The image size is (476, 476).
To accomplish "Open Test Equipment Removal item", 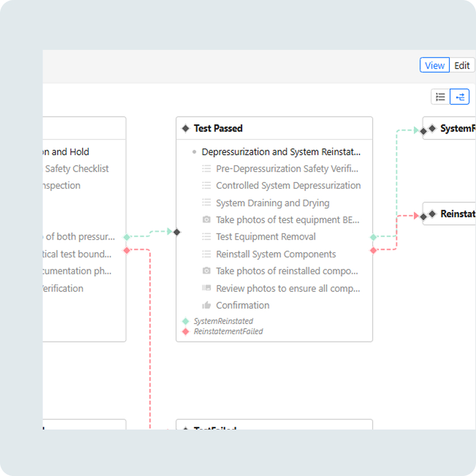I will [266, 237].
